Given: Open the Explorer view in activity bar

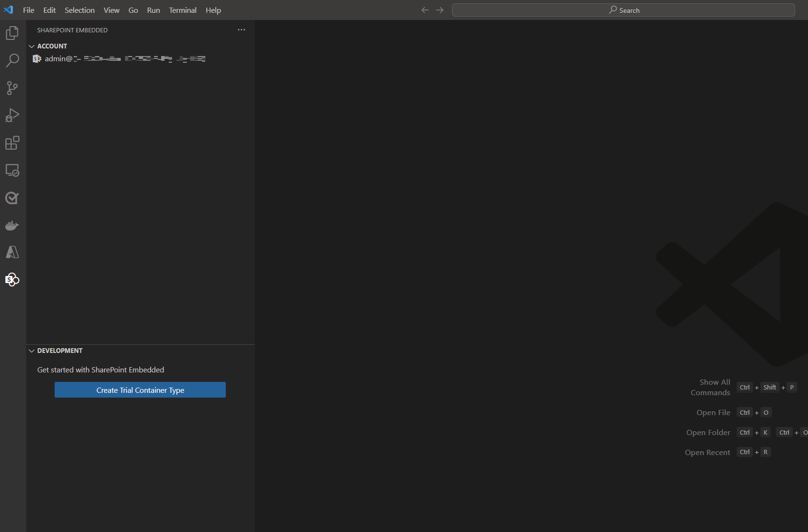Looking at the screenshot, I should click(x=12, y=33).
